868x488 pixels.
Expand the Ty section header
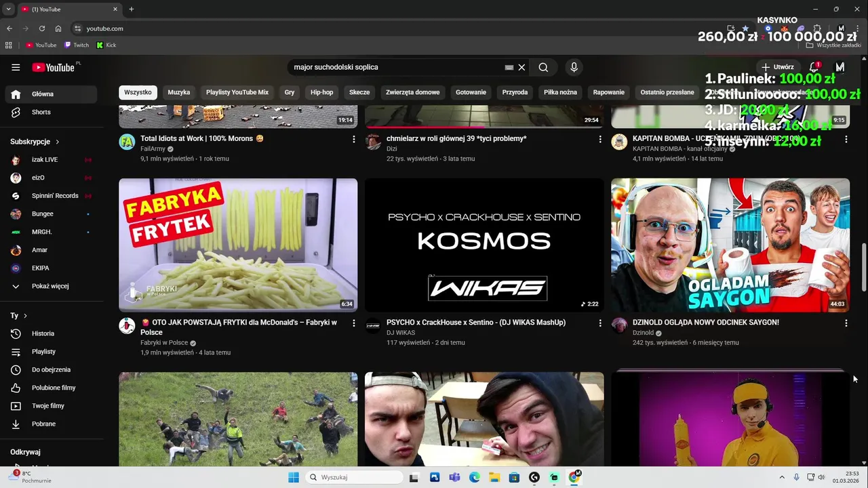pos(19,316)
